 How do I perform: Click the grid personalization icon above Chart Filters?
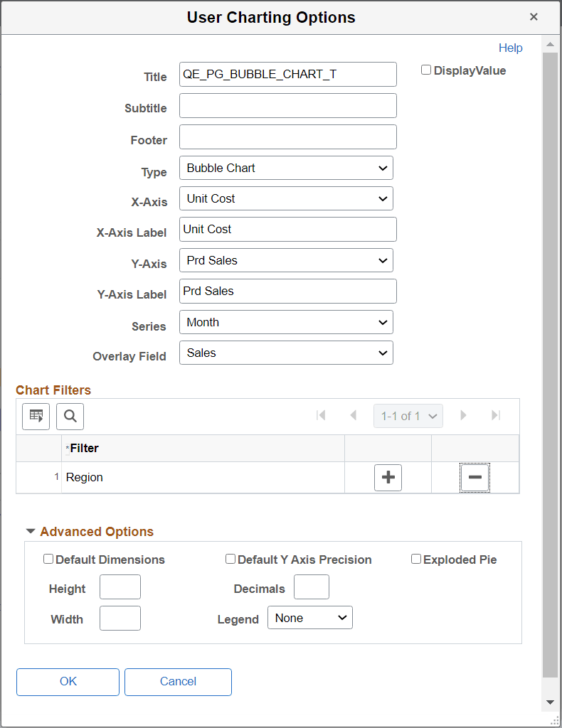click(x=36, y=416)
